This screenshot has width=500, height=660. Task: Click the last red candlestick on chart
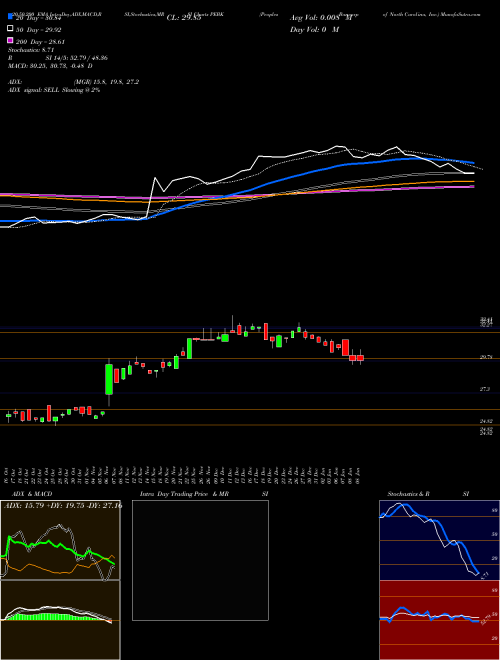click(x=360, y=358)
